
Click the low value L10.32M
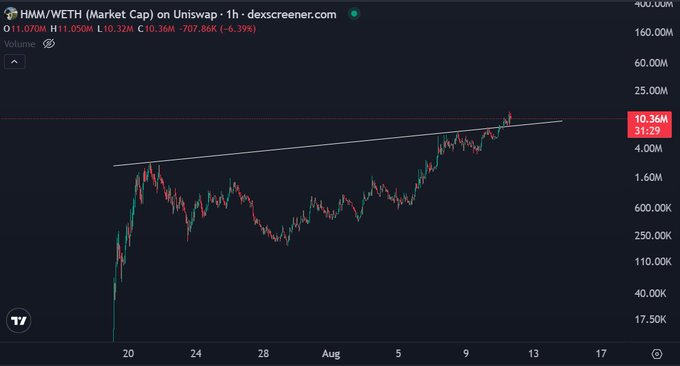pos(115,29)
